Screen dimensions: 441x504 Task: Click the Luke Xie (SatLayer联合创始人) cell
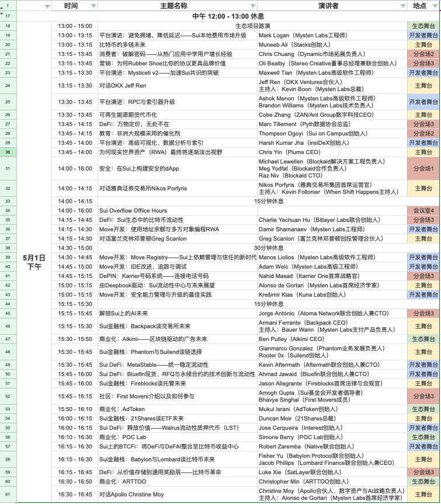(x=332, y=472)
